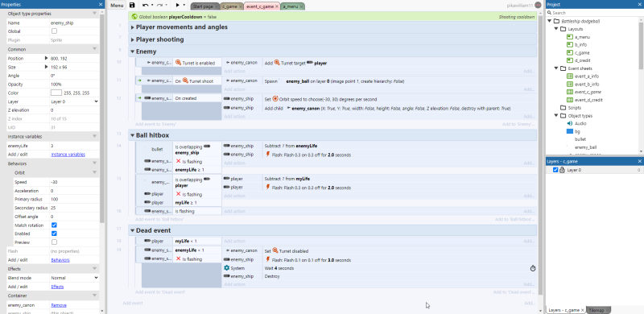Open the main Menu
Image resolution: width=644 pixels, height=314 pixels.
[x=117, y=6]
